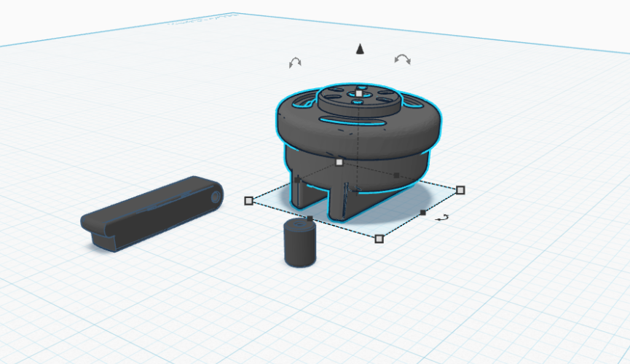Click the nearest white corner handle of the selection base
Viewport: 630px width, 364px height.
point(379,239)
